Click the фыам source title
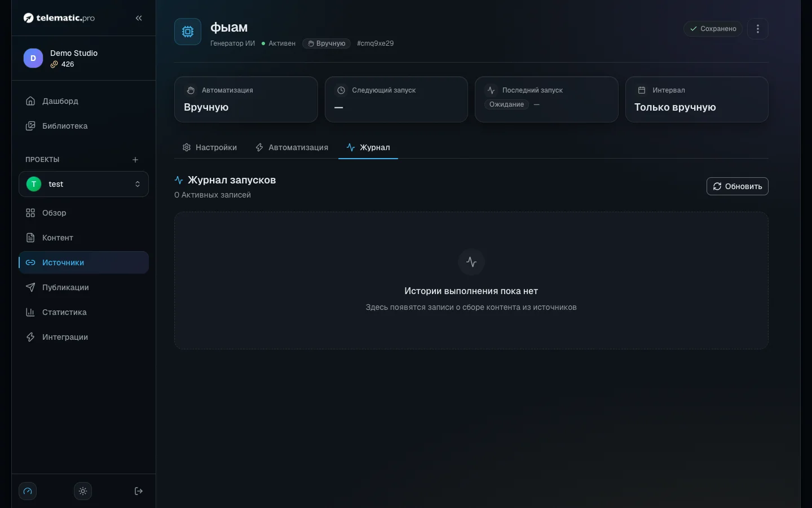Image resolution: width=812 pixels, height=508 pixels. tap(229, 27)
